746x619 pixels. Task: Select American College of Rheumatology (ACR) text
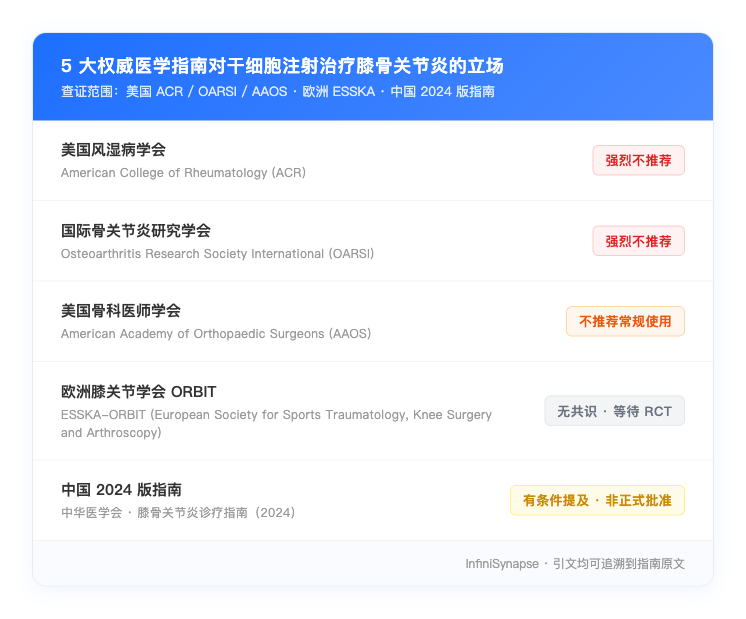click(x=183, y=173)
